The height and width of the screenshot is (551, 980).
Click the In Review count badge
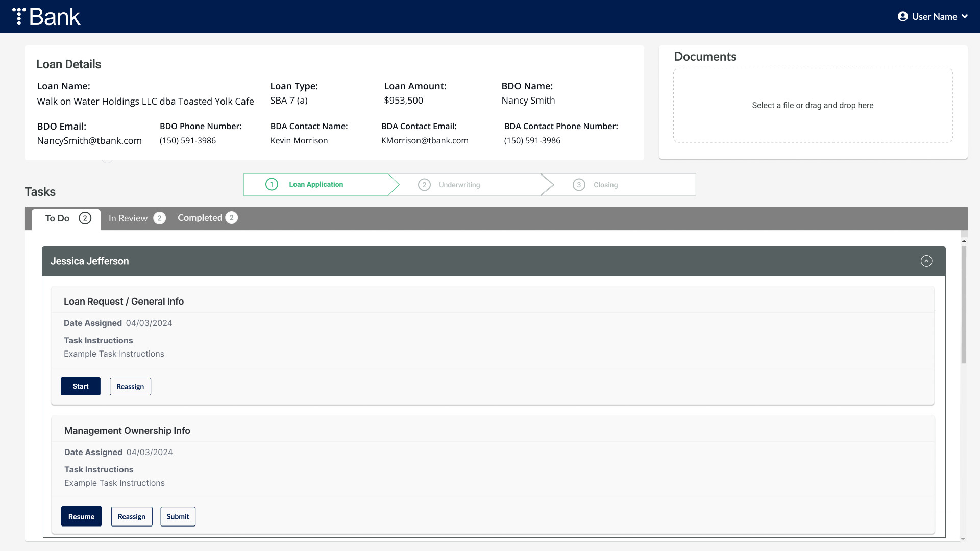(x=159, y=218)
